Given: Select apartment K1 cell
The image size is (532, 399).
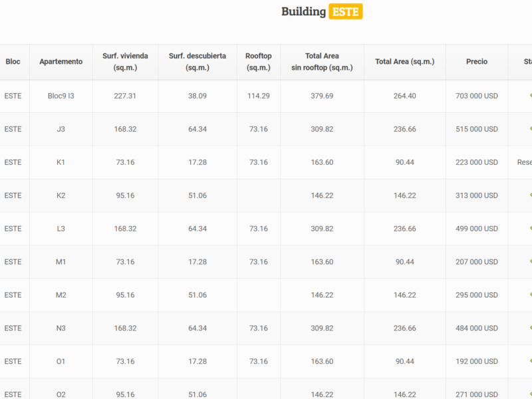Looking at the screenshot, I should pos(61,162).
